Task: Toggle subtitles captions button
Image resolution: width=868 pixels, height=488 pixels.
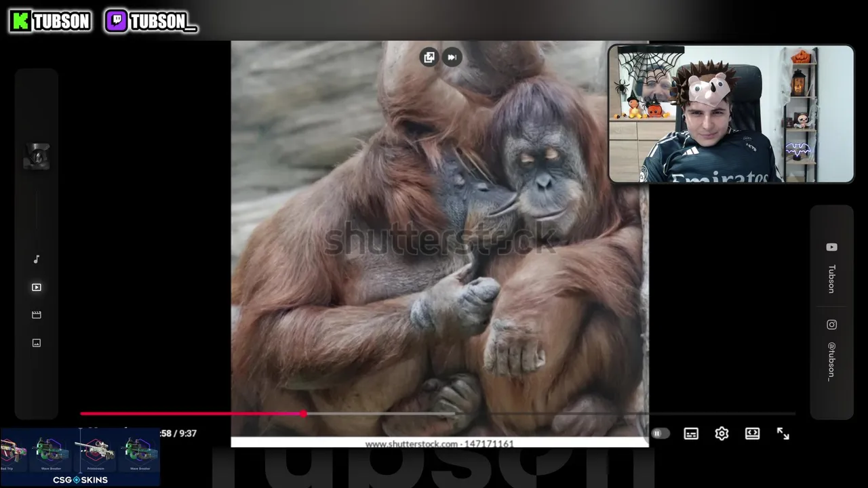Action: (691, 434)
